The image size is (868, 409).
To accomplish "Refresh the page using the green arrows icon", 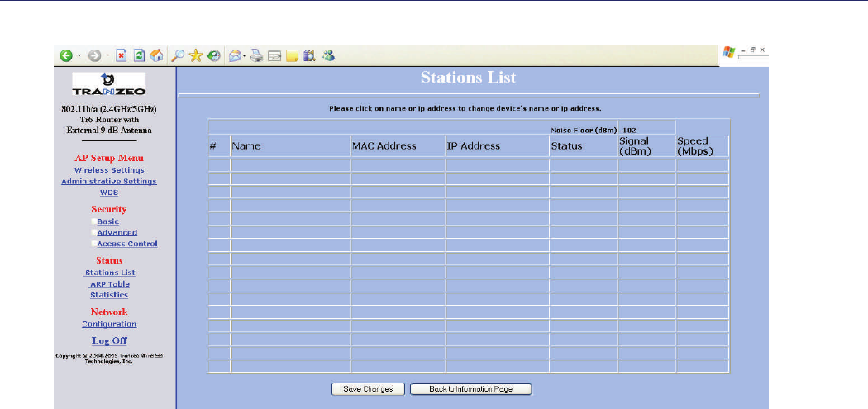I will click(x=140, y=55).
